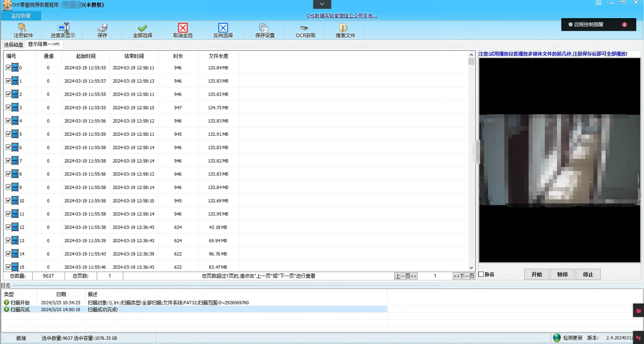Select file size 43.18 MB cell

pos(218,227)
